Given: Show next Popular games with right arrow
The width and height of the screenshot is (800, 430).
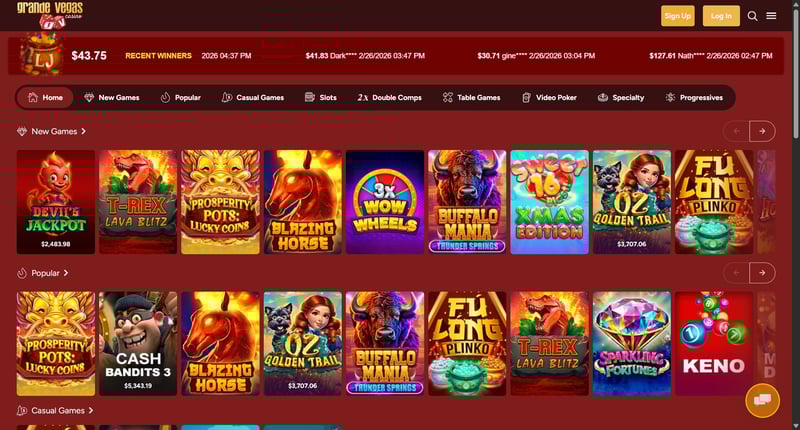Looking at the screenshot, I should pyautogui.click(x=762, y=273).
